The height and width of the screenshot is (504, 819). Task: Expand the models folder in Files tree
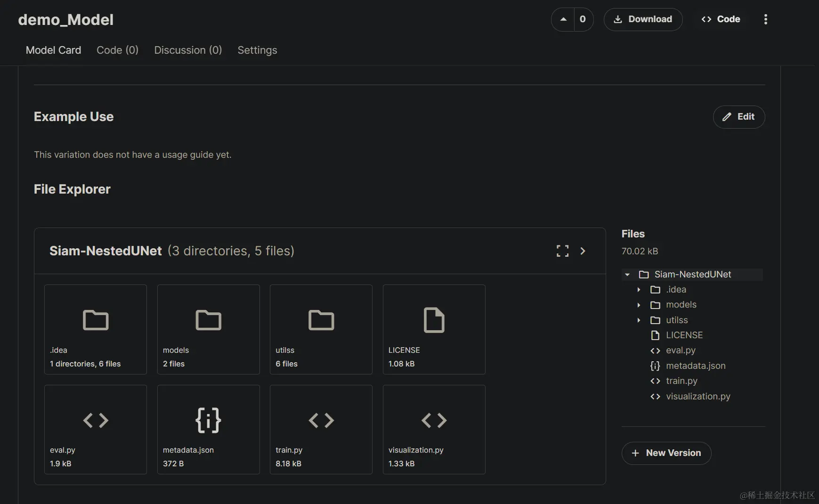[x=639, y=305]
